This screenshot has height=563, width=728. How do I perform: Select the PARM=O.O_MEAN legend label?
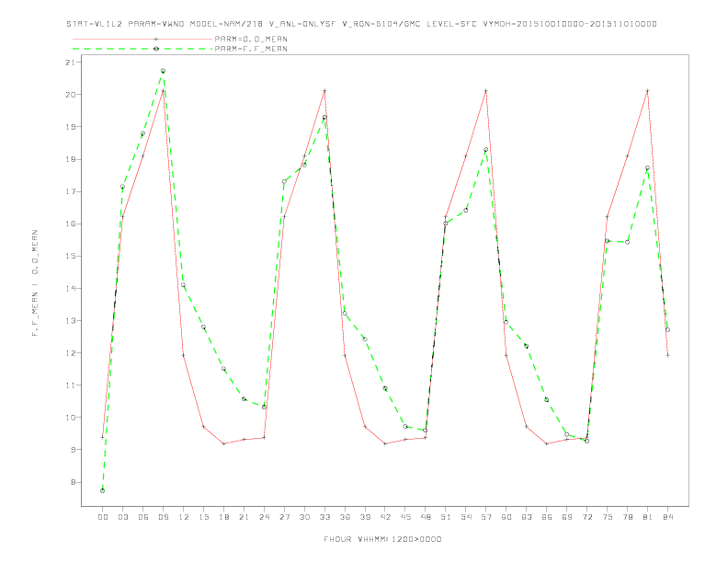251,39
